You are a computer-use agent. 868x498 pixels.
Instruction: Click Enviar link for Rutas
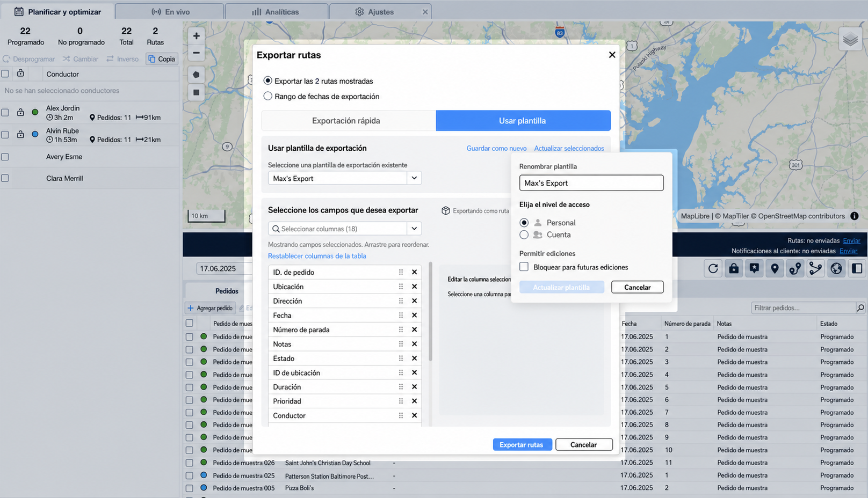851,240
